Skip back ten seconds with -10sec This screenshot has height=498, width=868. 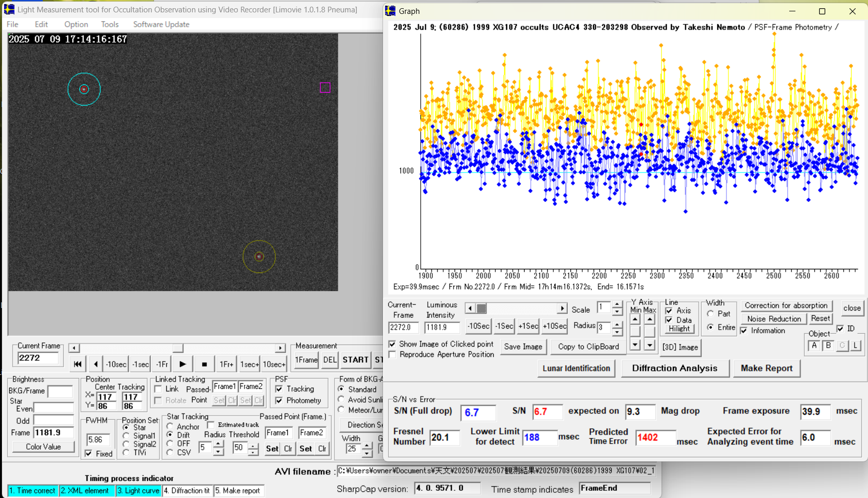pos(116,364)
